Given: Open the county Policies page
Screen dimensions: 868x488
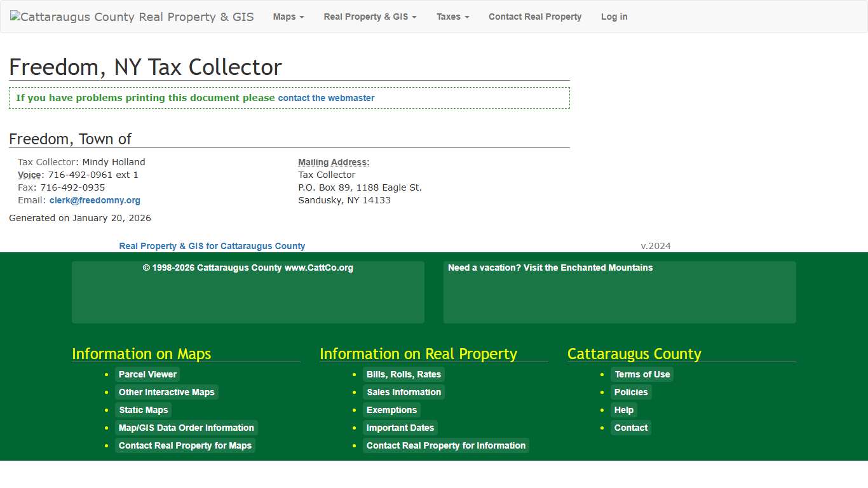Looking at the screenshot, I should click(x=630, y=392).
